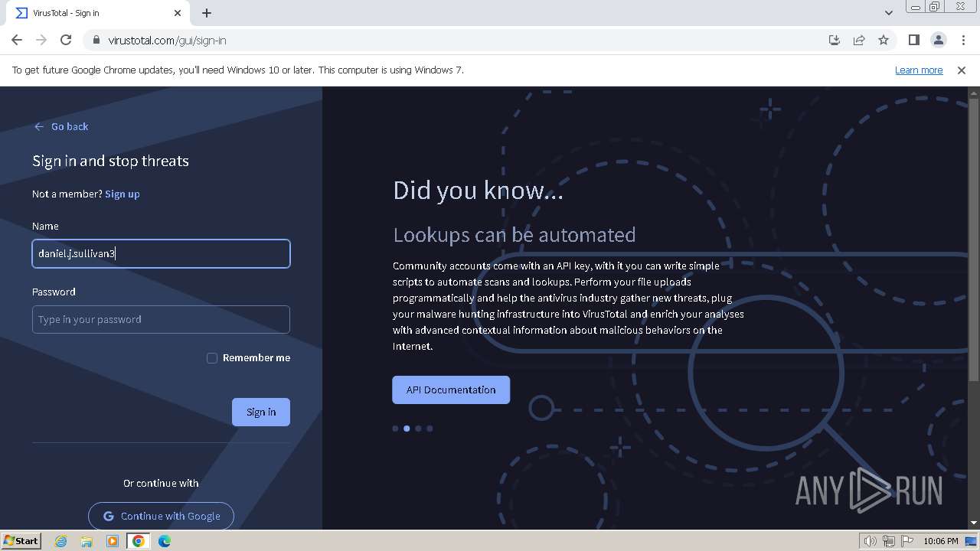Focus the Name input field
The image size is (980, 551).
tap(161, 253)
